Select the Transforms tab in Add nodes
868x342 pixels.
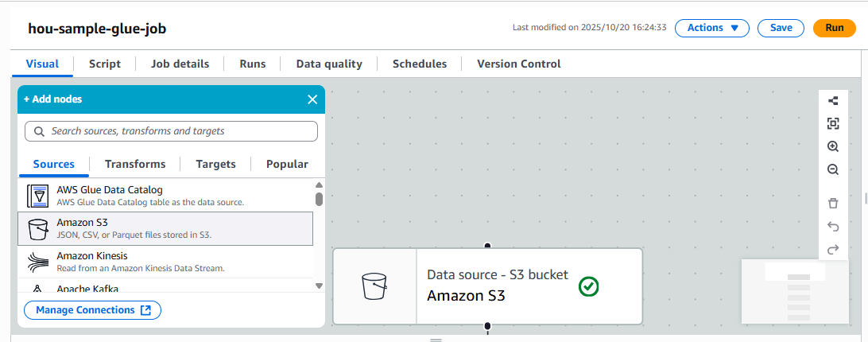tap(135, 164)
